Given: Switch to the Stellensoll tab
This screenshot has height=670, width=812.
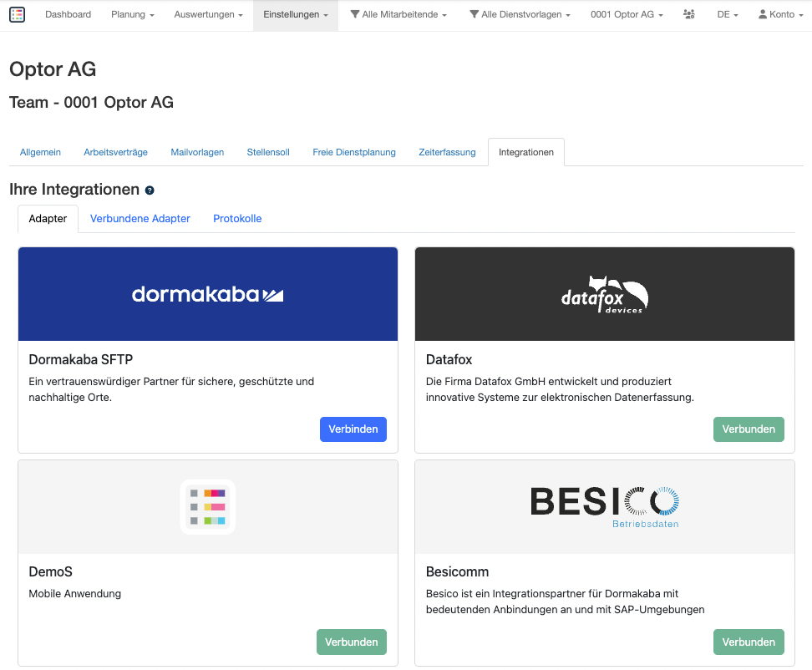Looking at the screenshot, I should [268, 152].
